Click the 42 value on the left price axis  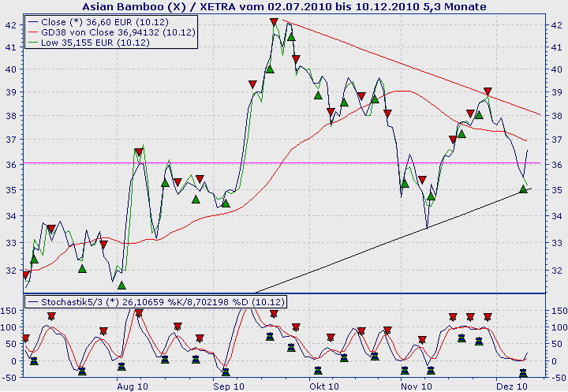click(x=11, y=25)
